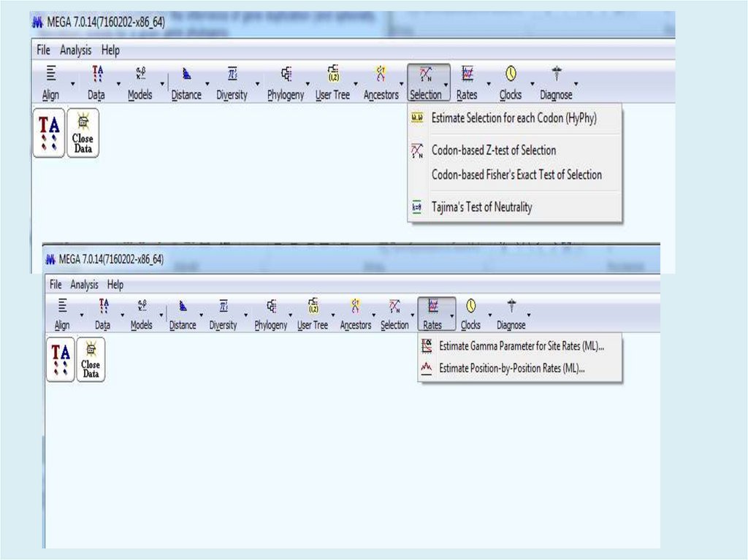Open Selection tool in lower MEGA window
Screen dimensions: 748x560
point(394,315)
